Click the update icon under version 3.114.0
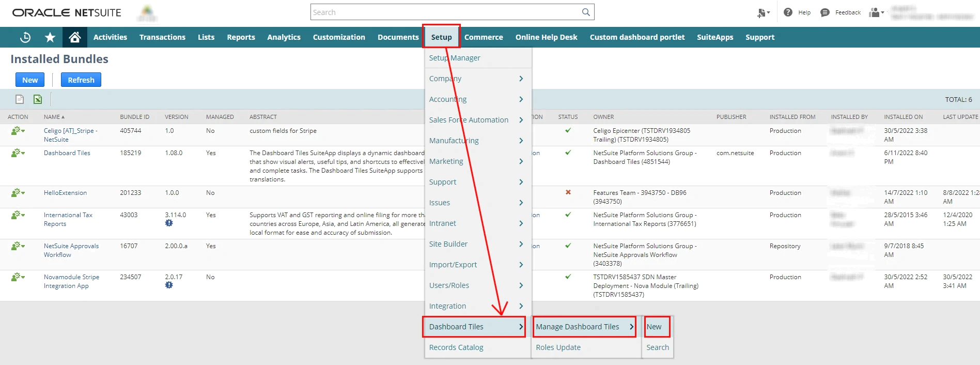 coord(169,223)
